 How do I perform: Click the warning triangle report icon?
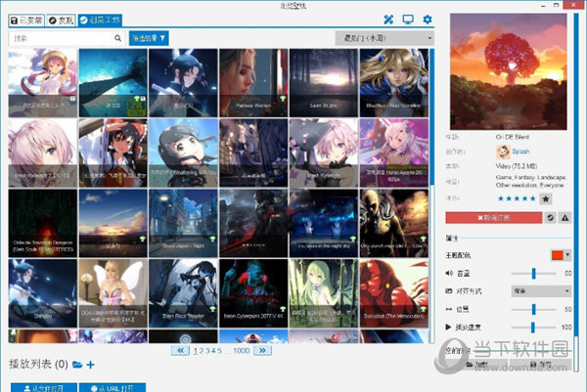[564, 218]
